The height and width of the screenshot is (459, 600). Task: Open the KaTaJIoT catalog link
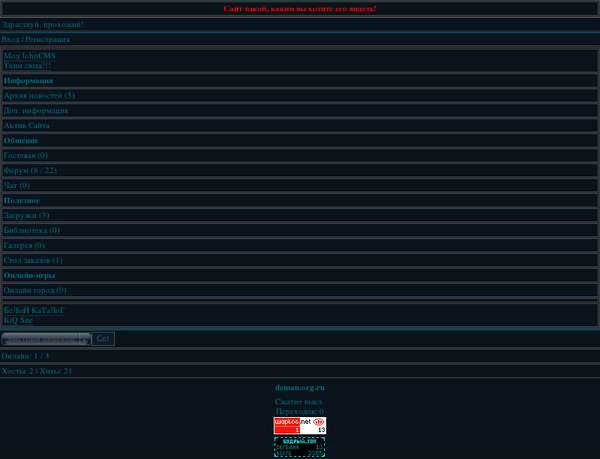click(34, 310)
